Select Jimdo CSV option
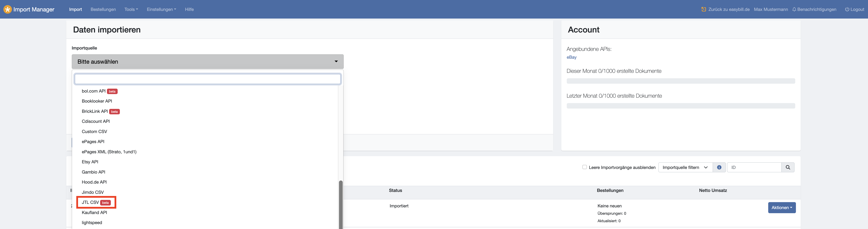868x229 pixels. 205,192
